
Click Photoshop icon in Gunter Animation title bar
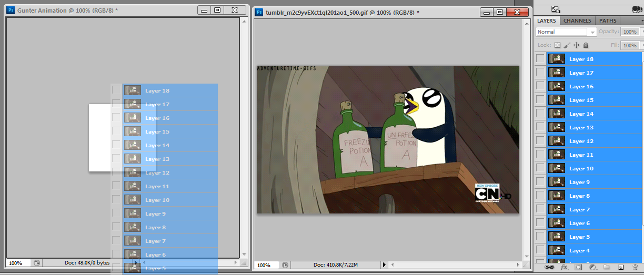click(x=11, y=11)
